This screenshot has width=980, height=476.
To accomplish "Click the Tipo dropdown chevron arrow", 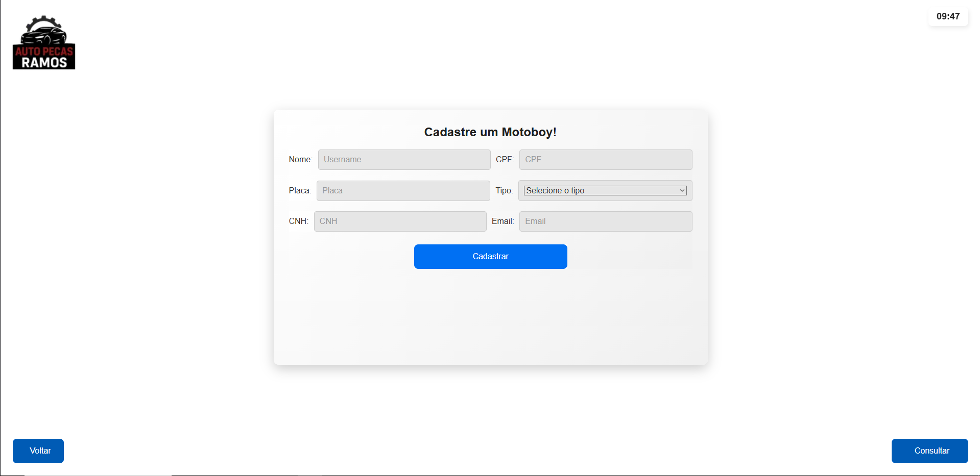I will click(x=682, y=191).
